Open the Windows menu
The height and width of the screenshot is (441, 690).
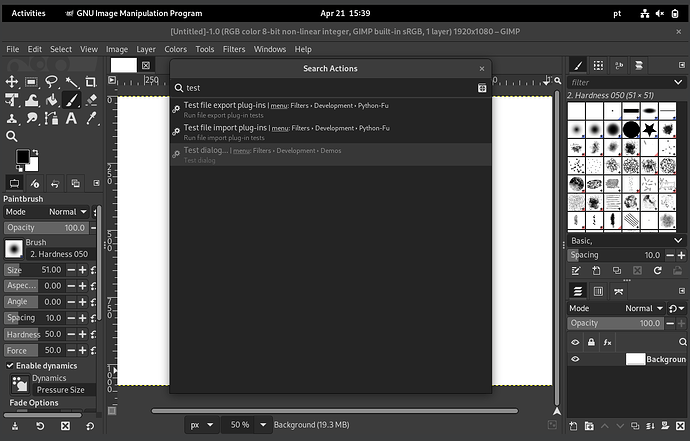click(x=270, y=49)
